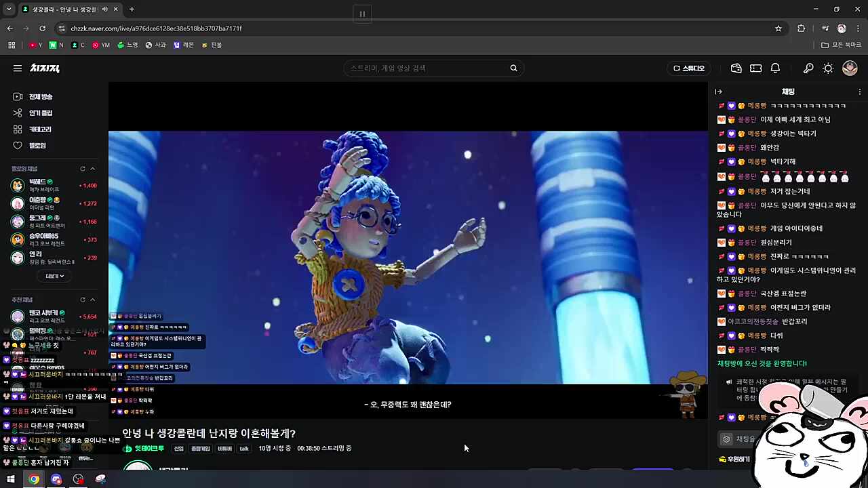Viewport: 868px width, 488px height.
Task: Open the bookmarks apps grid icon
Action: [x=12, y=45]
